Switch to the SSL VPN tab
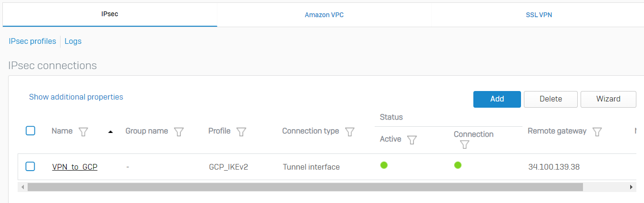This screenshot has width=644, height=203. (538, 15)
